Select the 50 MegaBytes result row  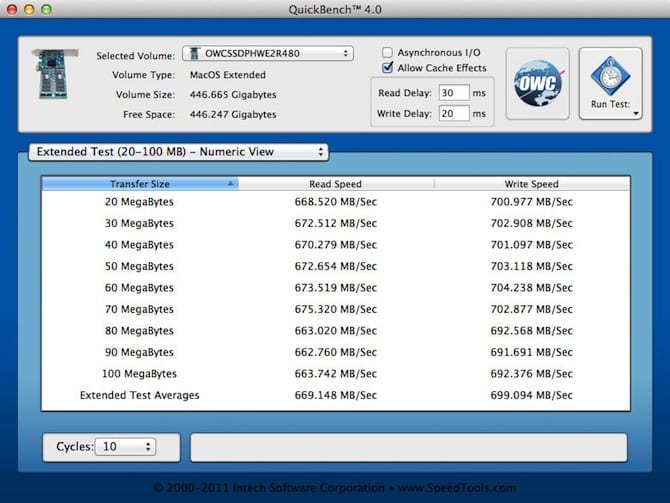pyautogui.click(x=335, y=267)
